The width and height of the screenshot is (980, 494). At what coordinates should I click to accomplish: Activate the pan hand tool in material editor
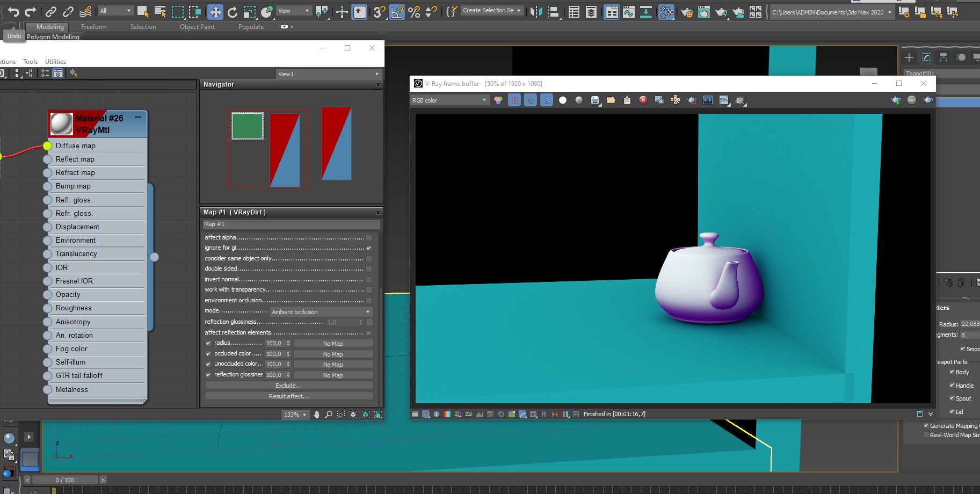(316, 415)
